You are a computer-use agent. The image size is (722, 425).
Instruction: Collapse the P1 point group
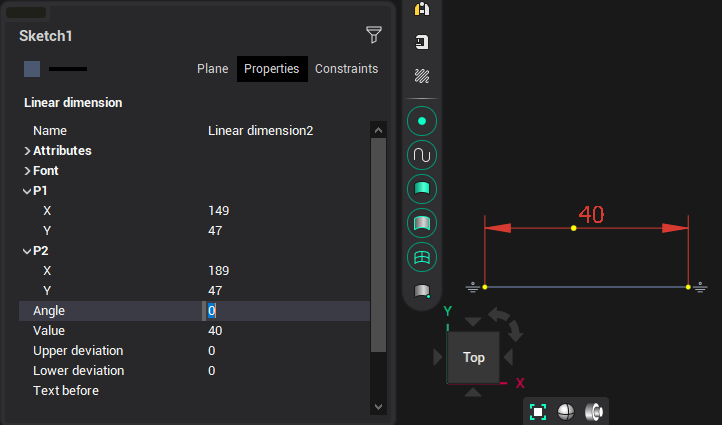[27, 191]
